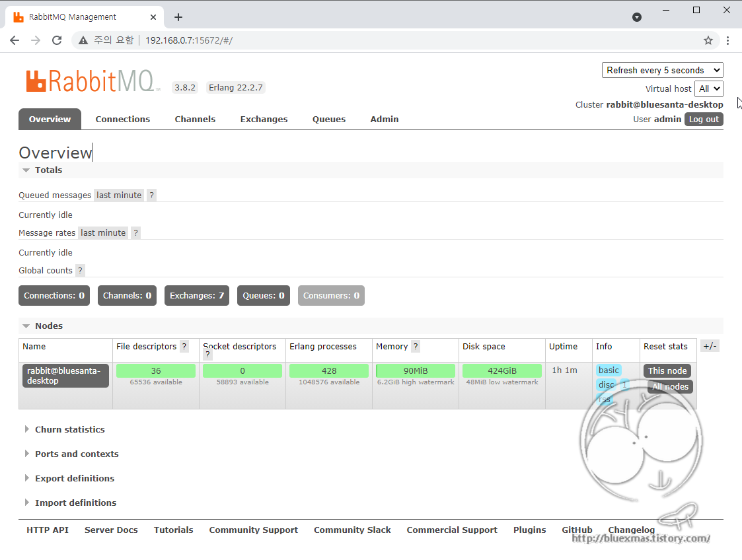This screenshot has width=742, height=560.
Task: Reset stats for This node
Action: (667, 371)
